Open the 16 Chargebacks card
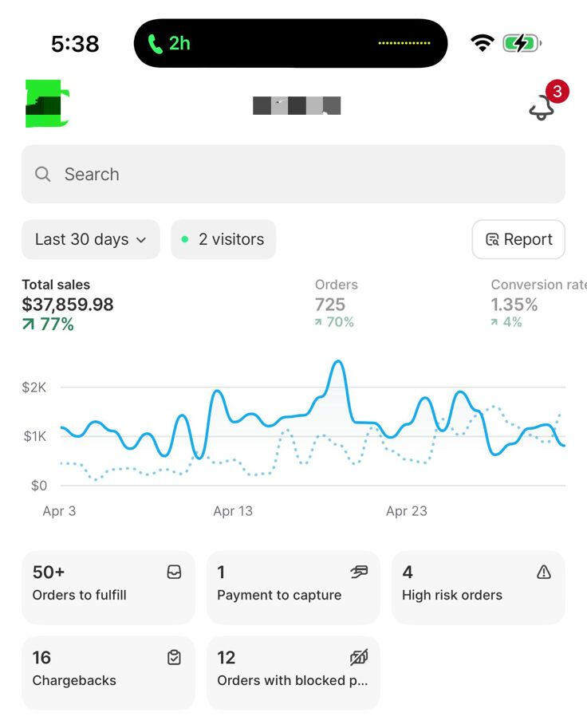587x728 pixels. click(108, 672)
